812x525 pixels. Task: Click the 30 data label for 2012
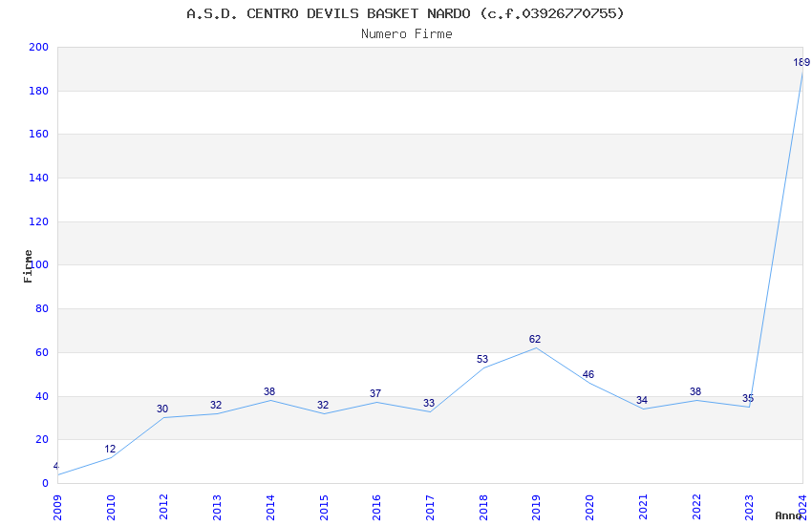tap(162, 409)
